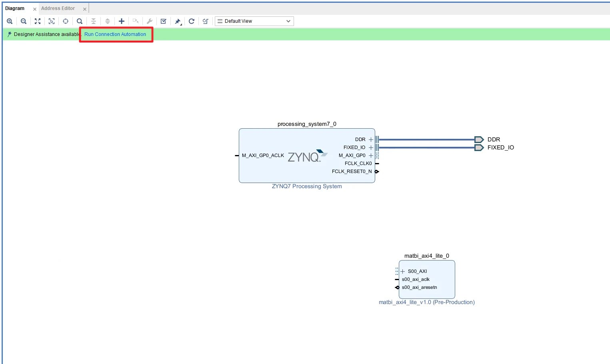Close the Address Editor tab

coord(85,9)
